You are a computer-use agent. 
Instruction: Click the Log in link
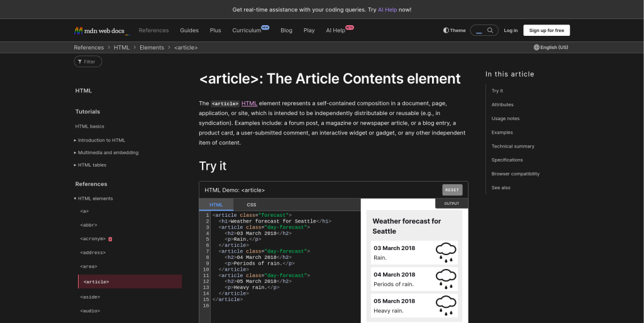click(511, 30)
